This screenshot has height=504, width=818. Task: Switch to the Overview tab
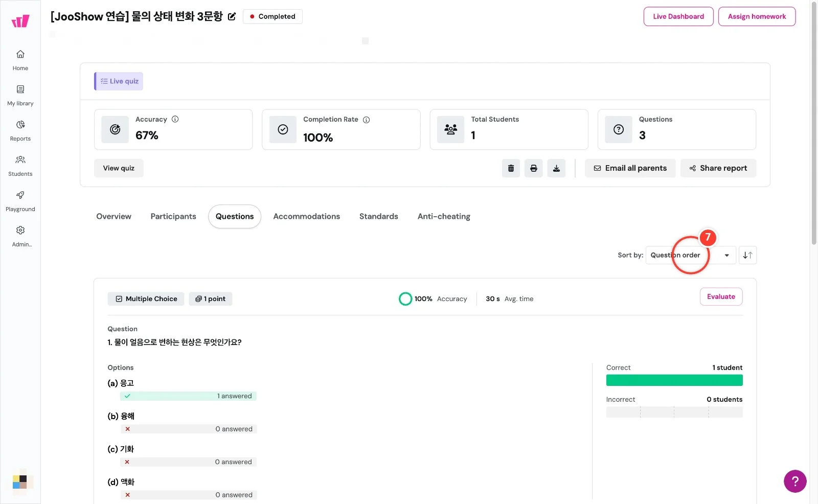(x=113, y=216)
